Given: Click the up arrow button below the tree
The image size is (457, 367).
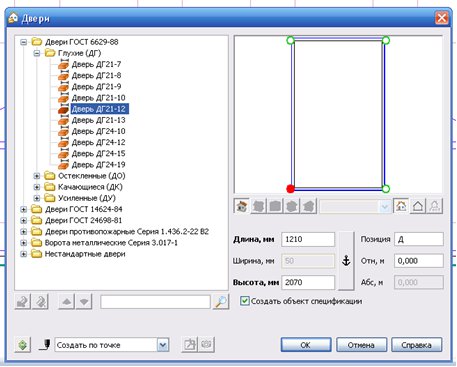Looking at the screenshot, I should pyautogui.click(x=66, y=302).
